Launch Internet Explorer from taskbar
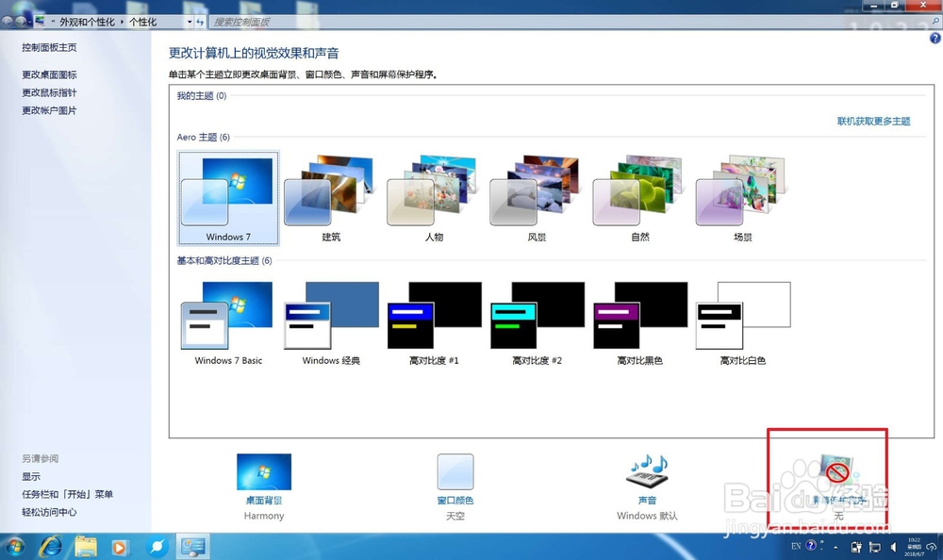943x560 pixels. click(51, 546)
